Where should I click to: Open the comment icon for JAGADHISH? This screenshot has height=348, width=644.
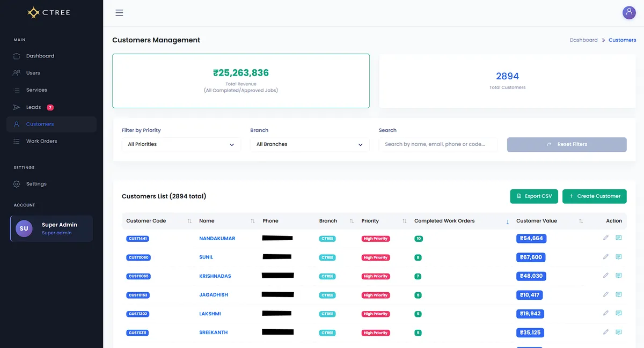618,294
